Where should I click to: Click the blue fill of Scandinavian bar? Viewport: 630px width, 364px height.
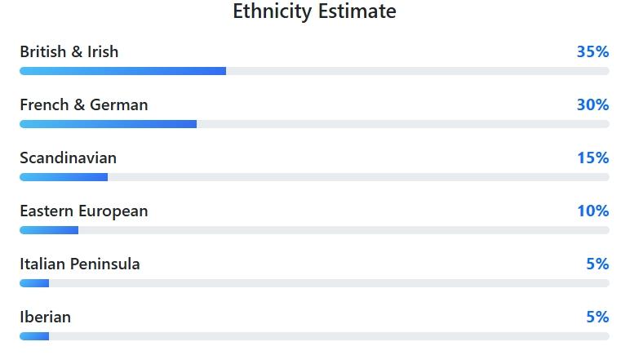tap(64, 177)
